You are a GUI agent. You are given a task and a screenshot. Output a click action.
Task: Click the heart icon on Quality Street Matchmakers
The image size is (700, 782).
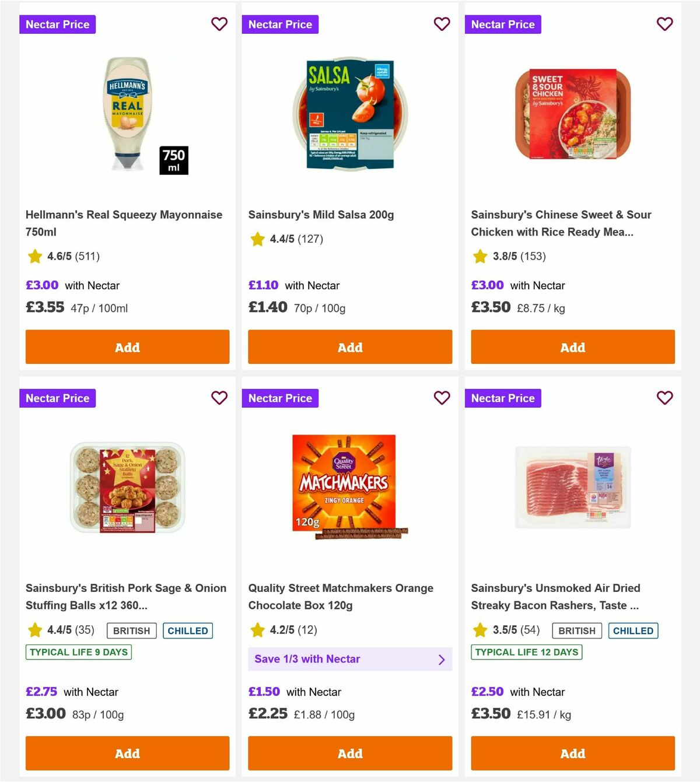442,398
